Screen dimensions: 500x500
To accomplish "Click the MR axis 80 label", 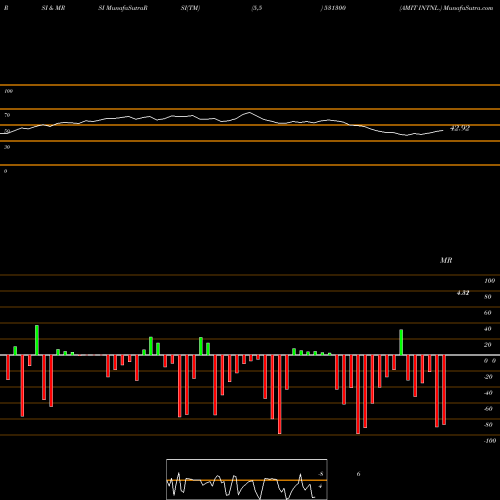I will click(x=488, y=297).
